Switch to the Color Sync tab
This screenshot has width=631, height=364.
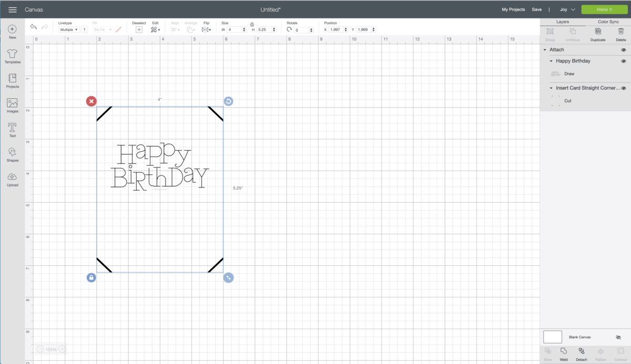click(607, 22)
